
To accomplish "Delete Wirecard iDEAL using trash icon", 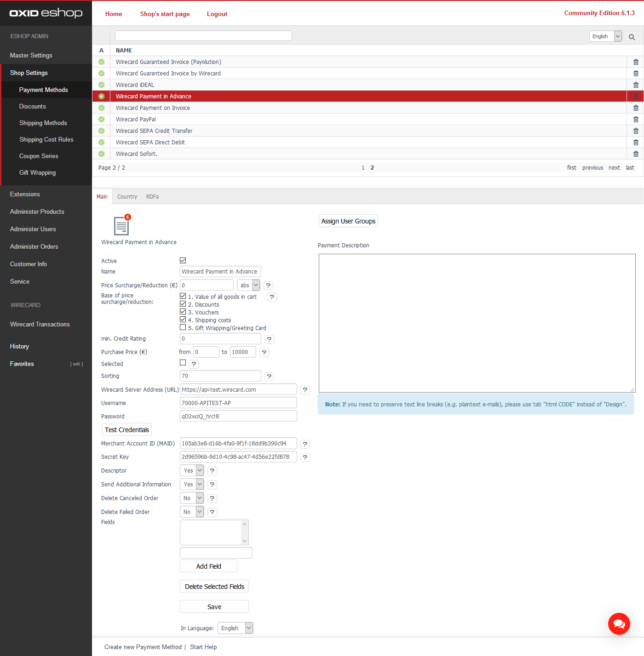I will click(636, 85).
